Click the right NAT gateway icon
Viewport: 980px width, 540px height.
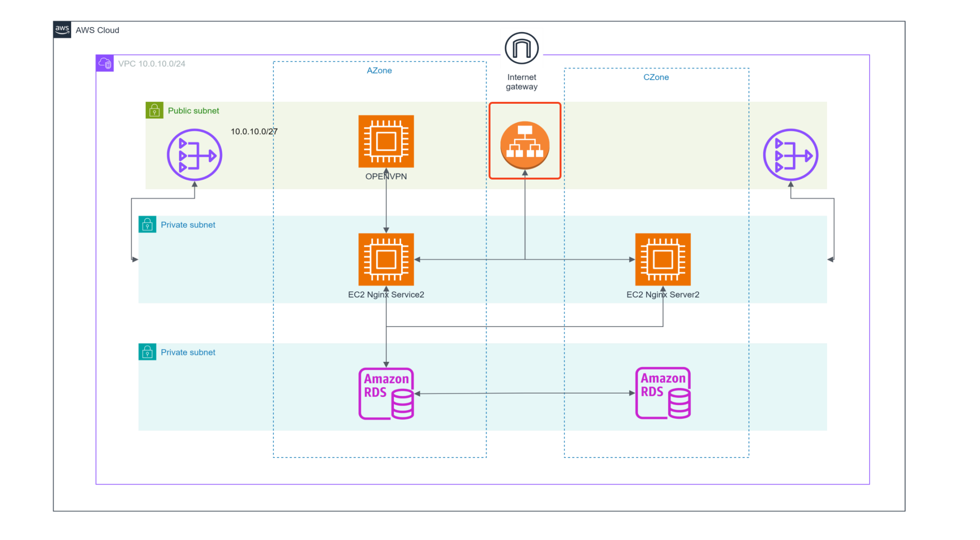click(x=790, y=155)
